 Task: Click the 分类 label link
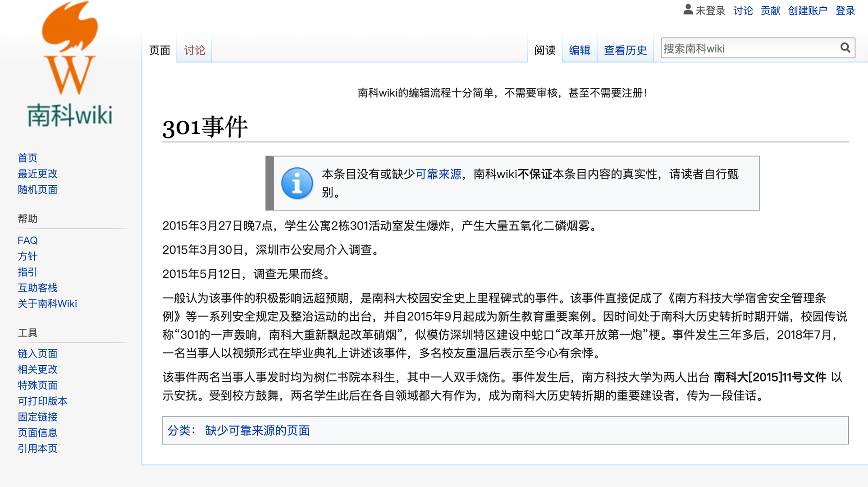coord(178,430)
